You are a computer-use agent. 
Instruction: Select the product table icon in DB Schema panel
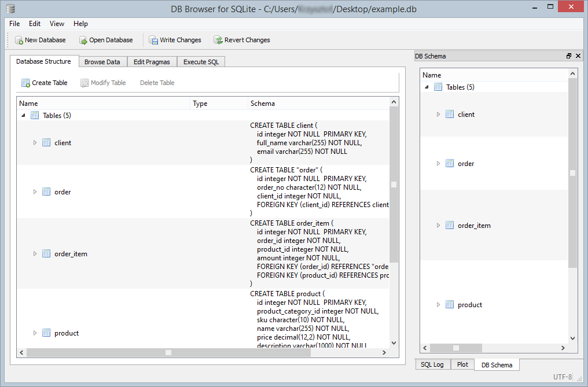point(450,305)
